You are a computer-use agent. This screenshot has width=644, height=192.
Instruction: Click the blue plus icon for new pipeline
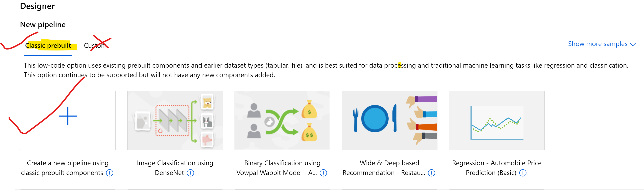click(68, 116)
